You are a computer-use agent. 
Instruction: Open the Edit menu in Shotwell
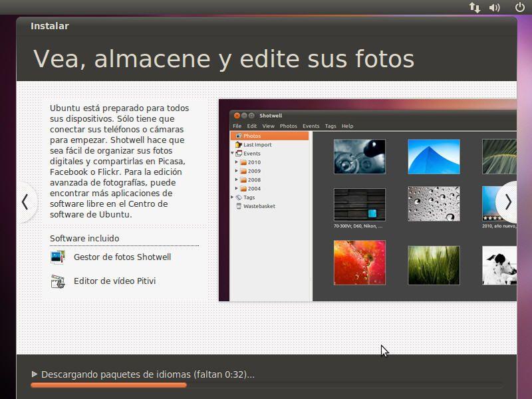click(252, 126)
